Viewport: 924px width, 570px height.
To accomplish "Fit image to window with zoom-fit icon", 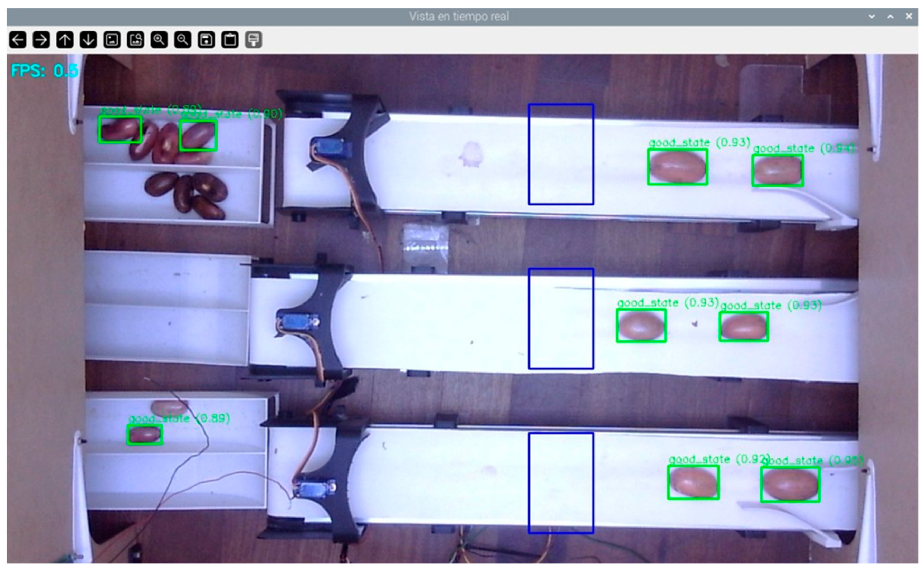I will (x=135, y=40).
